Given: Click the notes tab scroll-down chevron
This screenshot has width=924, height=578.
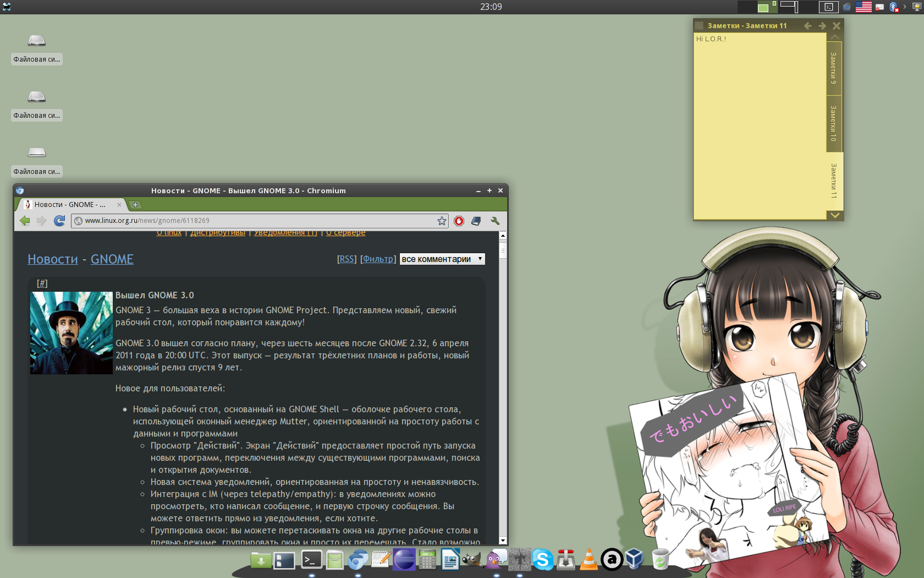Looking at the screenshot, I should click(835, 215).
